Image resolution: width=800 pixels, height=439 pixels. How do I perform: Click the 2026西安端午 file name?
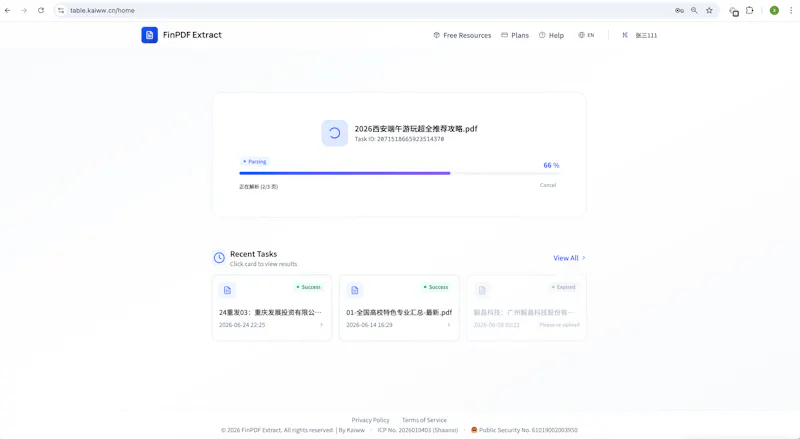click(x=416, y=129)
